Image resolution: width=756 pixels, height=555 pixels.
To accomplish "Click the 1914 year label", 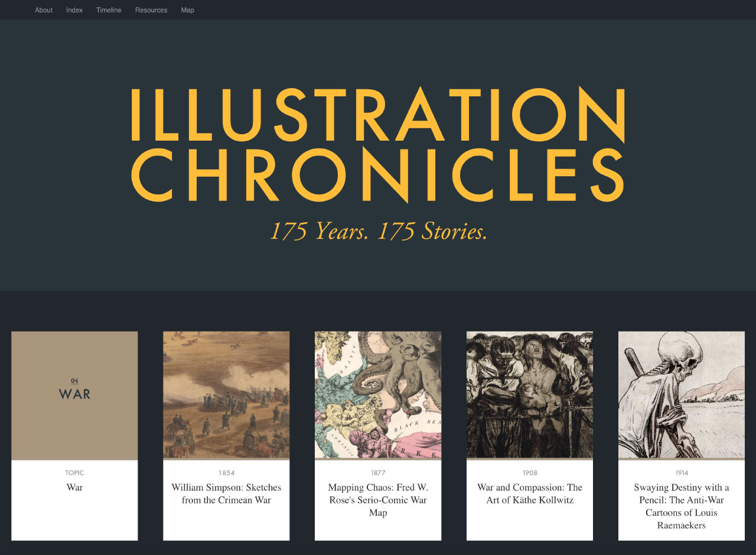I will (682, 473).
